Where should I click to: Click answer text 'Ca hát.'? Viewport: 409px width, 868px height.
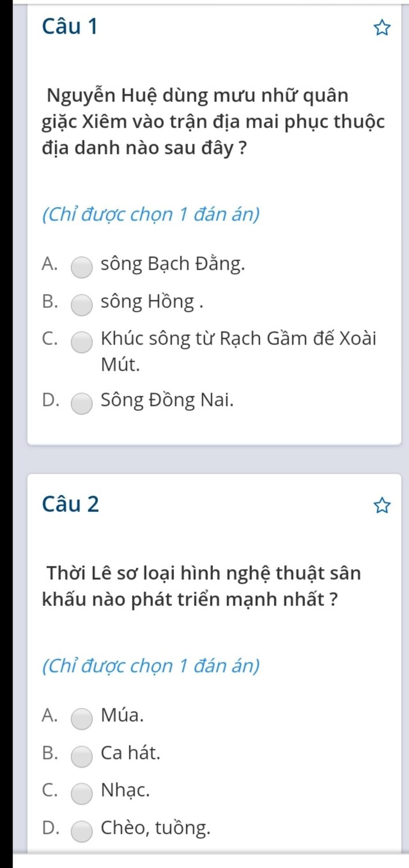coord(131,753)
